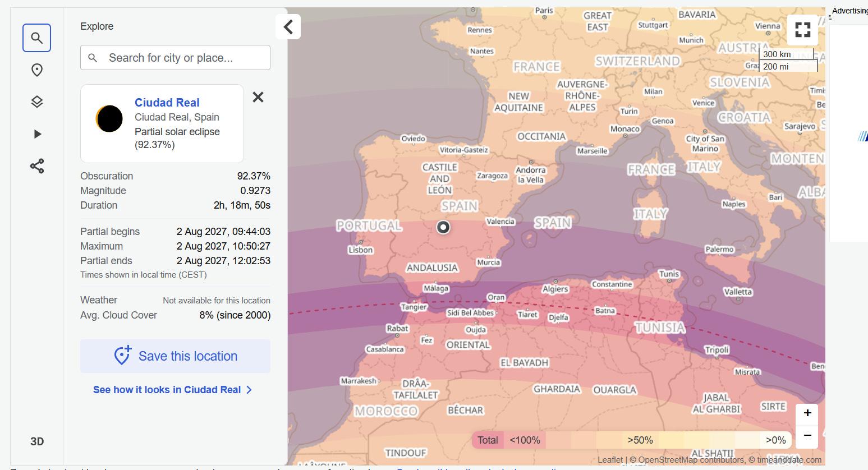Open the Ciudad Real title link
868x470 pixels.
tap(167, 103)
